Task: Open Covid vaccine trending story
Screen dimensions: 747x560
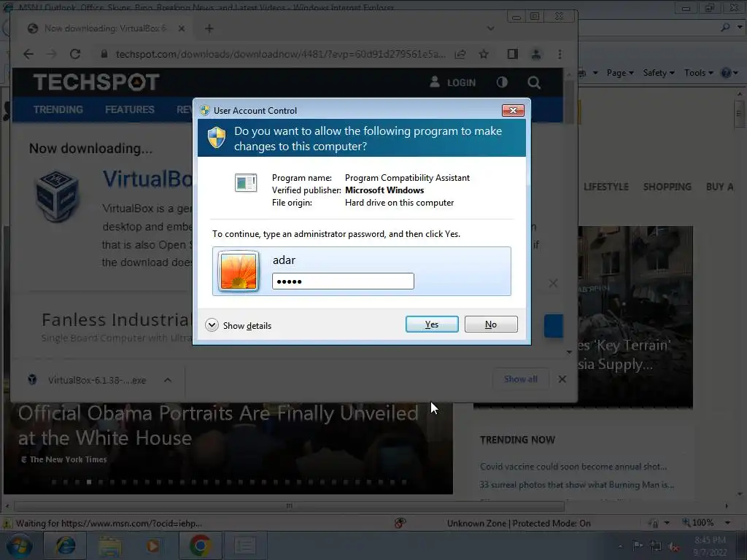Action: click(x=573, y=467)
